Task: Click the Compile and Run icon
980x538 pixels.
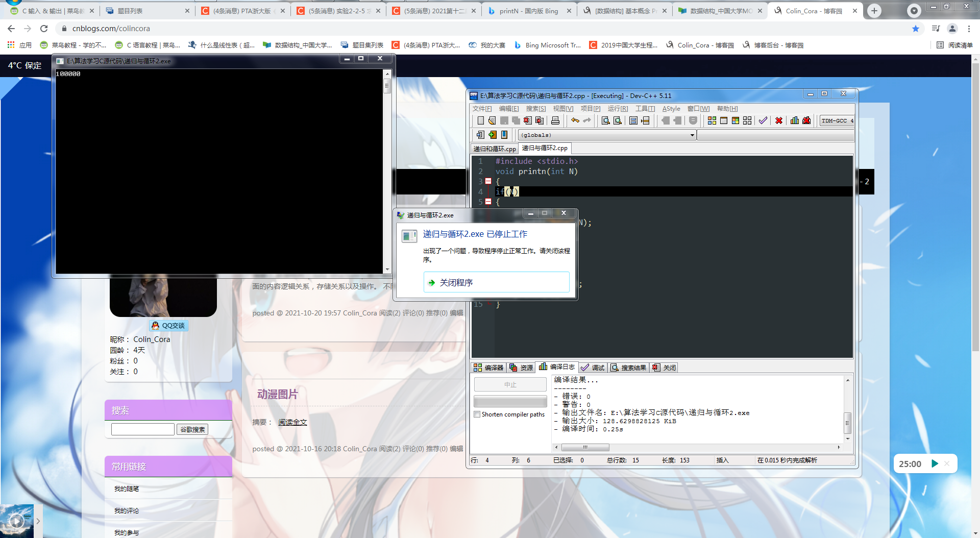Action: 736,120
